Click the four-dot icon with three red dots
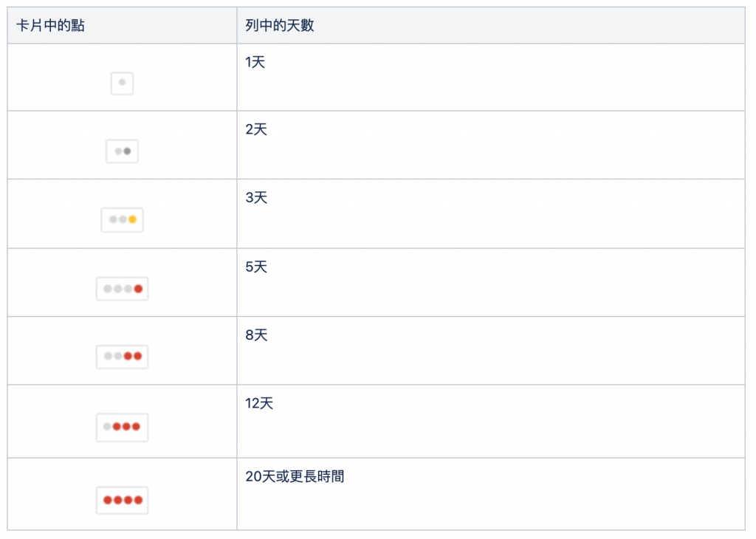 tap(122, 427)
